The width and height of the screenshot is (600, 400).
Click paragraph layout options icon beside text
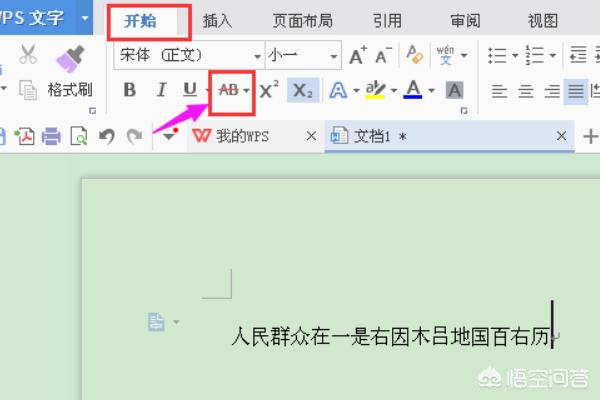(157, 322)
